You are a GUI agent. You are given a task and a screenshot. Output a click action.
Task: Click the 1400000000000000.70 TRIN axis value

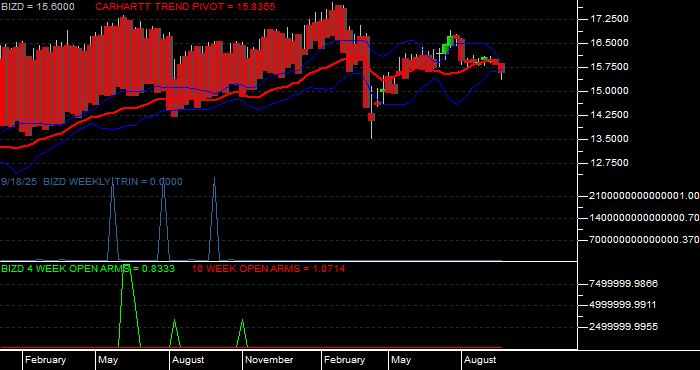pos(644,218)
